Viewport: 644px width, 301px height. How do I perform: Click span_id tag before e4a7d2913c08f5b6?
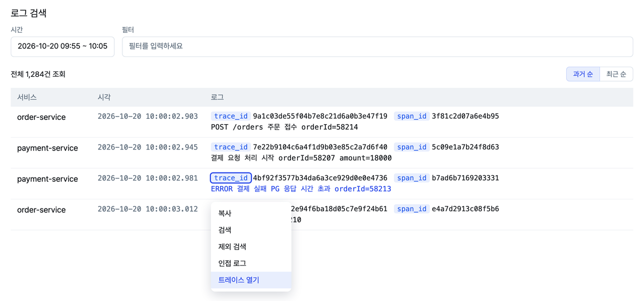pos(412,209)
